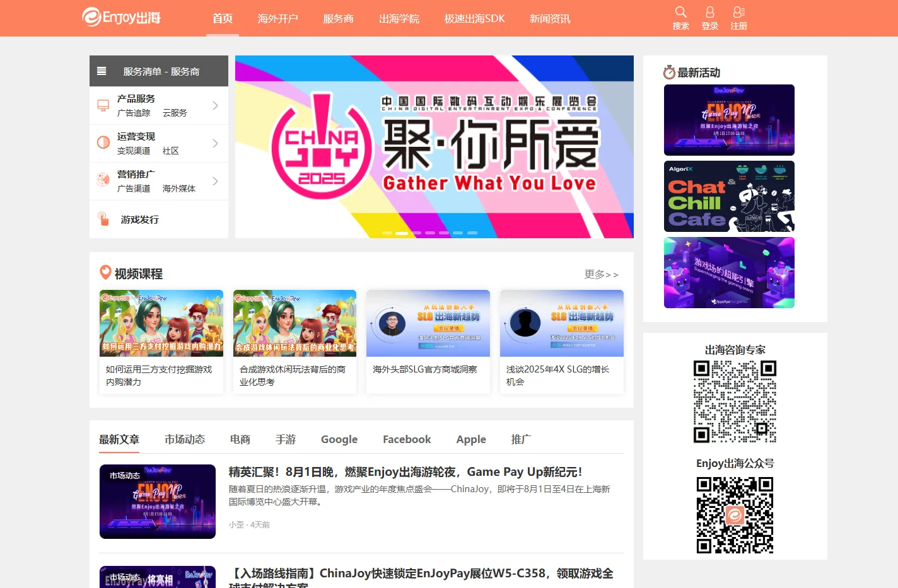Switch to the 市场动态 tab
Viewport: 898px width, 588px height.
(x=185, y=439)
